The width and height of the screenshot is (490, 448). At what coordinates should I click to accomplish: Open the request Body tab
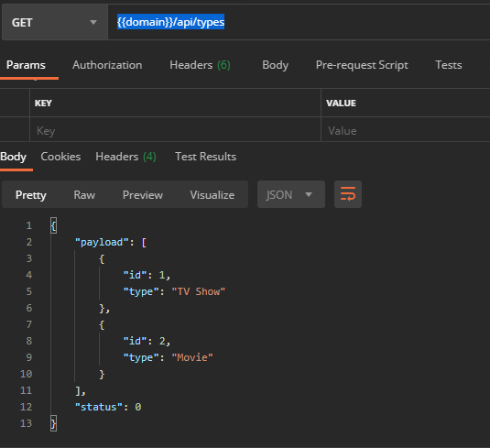(x=276, y=65)
